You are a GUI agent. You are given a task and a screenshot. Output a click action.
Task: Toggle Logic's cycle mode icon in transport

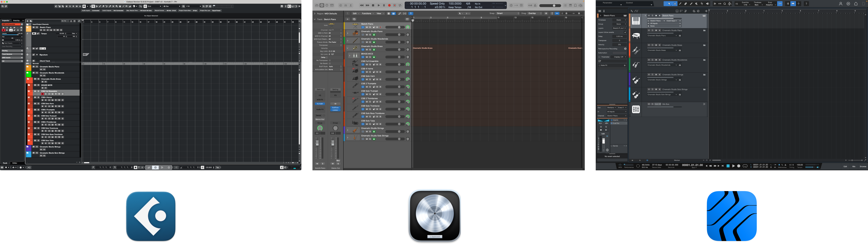[x=400, y=5]
